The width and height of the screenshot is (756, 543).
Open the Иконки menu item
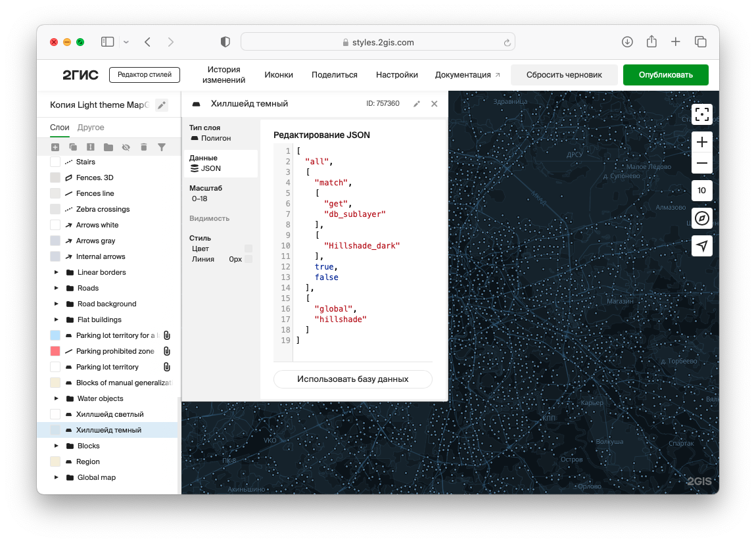click(x=279, y=75)
